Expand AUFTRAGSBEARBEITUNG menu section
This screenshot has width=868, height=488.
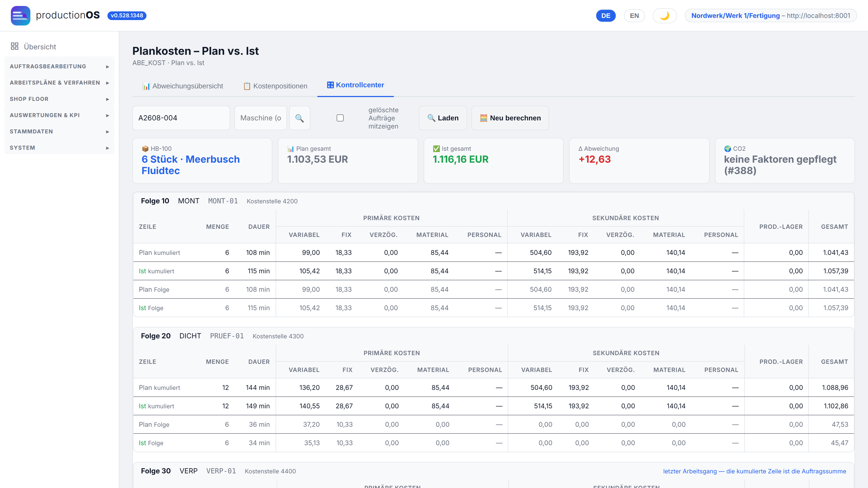click(x=59, y=66)
